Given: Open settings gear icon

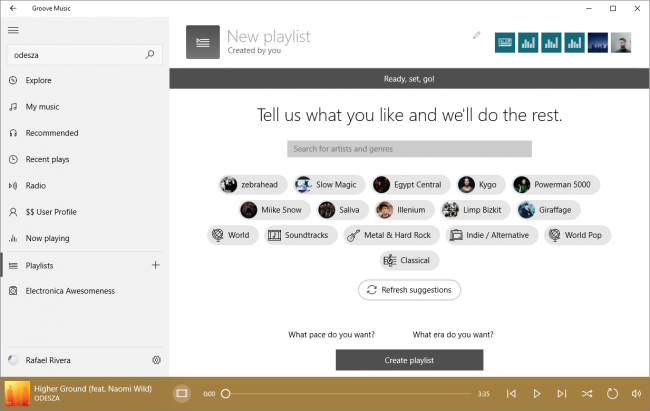Looking at the screenshot, I should [156, 360].
